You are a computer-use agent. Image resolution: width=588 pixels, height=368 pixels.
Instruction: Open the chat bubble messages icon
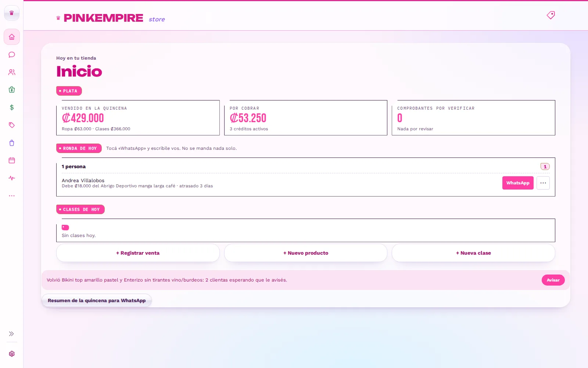[x=12, y=54]
